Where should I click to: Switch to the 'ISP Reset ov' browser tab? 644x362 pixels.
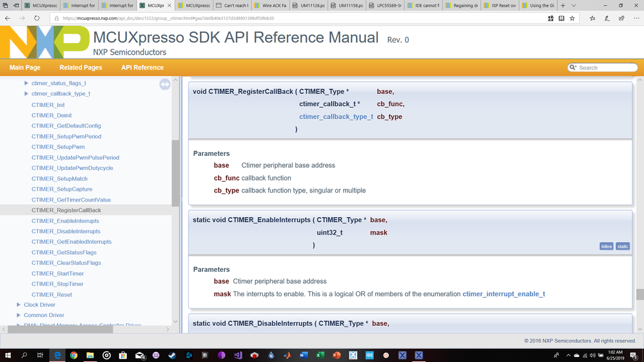point(500,5)
